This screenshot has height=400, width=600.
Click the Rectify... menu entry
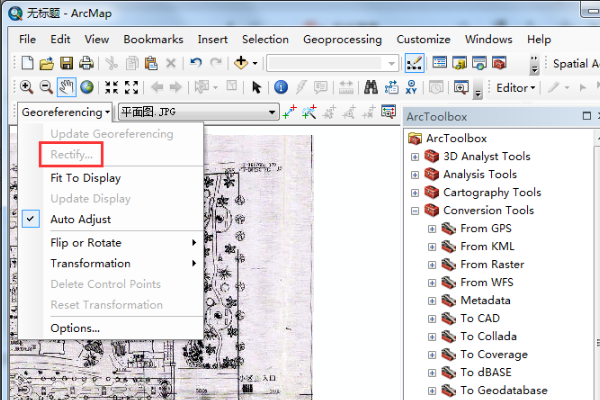click(x=71, y=154)
